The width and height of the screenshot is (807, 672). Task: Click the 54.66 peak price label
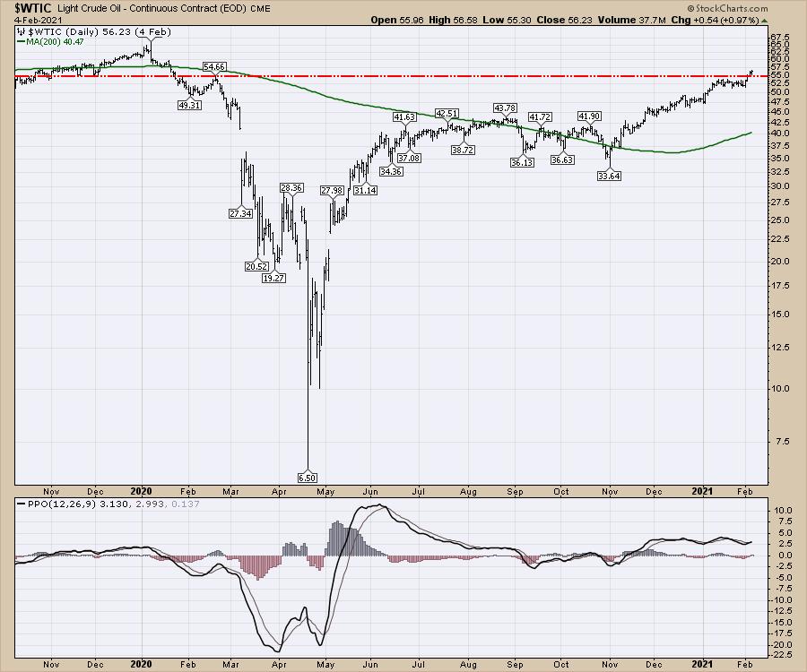click(x=214, y=66)
